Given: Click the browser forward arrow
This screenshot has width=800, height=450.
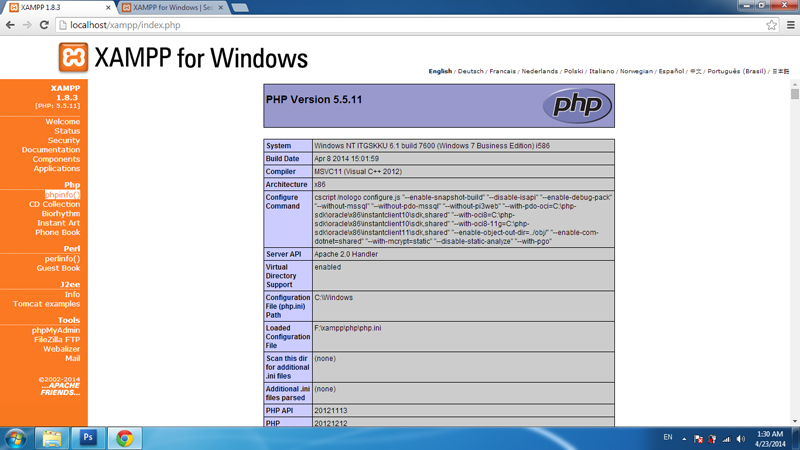Looking at the screenshot, I should click(27, 25).
